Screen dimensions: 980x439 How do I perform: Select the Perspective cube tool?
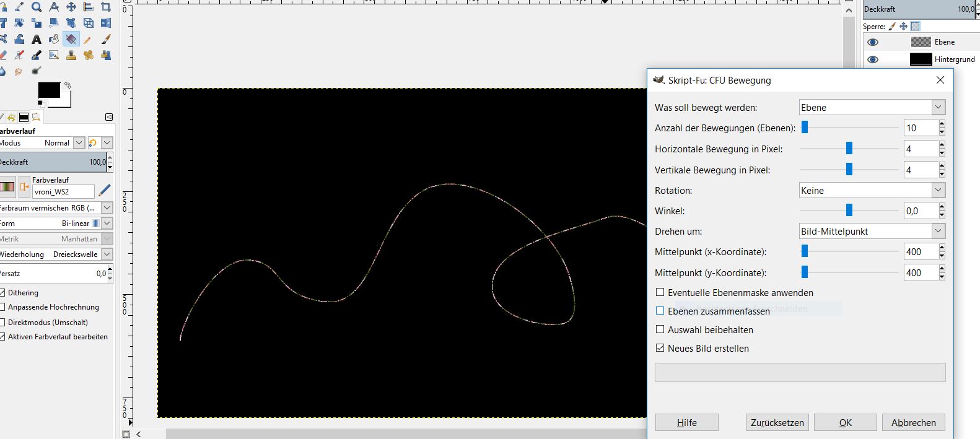click(89, 23)
